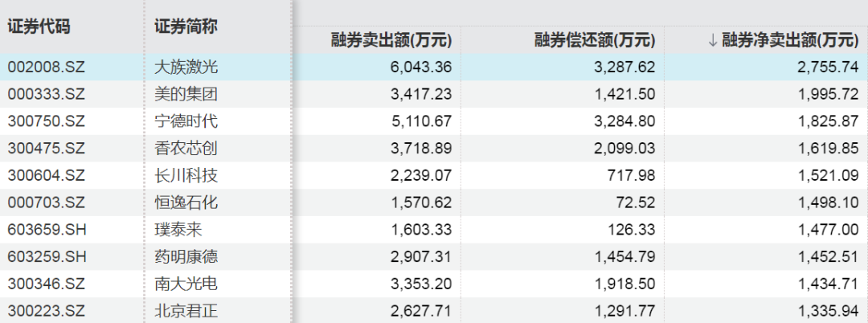Screen dimensions: 868x323
Task: Click the stock name 香农芯创
Action: 186,149
